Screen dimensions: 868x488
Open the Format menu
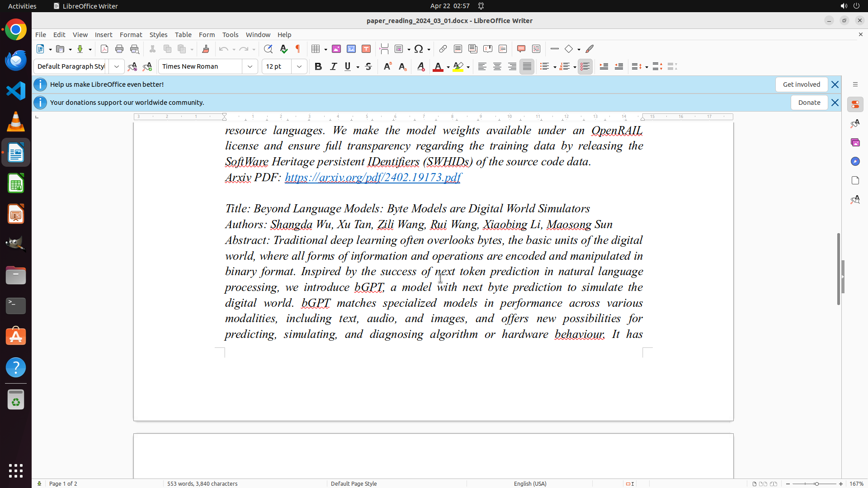pos(131,34)
